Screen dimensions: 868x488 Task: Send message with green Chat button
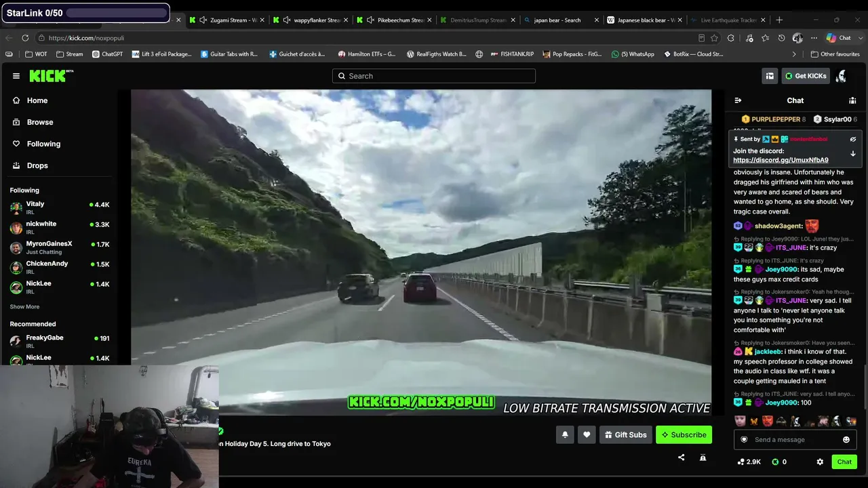[x=844, y=462]
